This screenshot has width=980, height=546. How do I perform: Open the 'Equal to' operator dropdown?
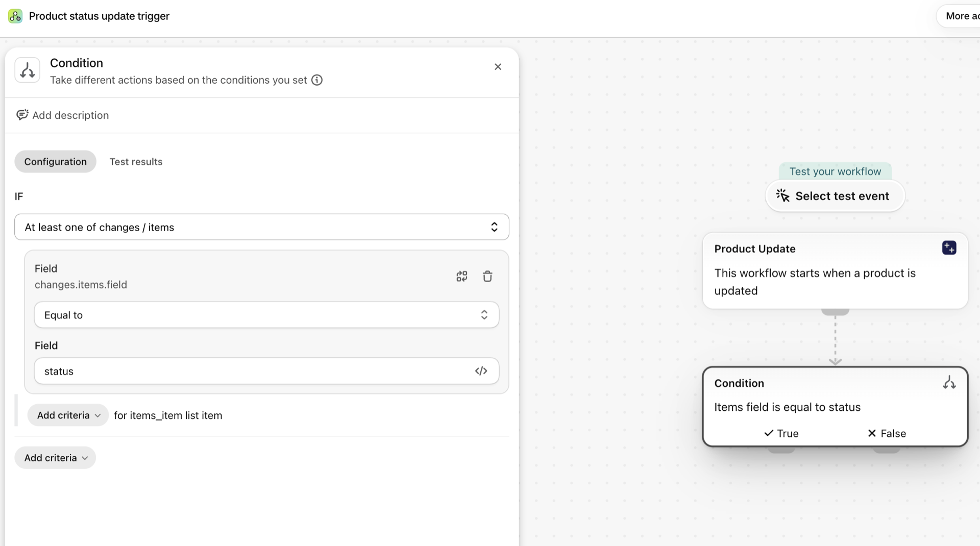pyautogui.click(x=266, y=315)
